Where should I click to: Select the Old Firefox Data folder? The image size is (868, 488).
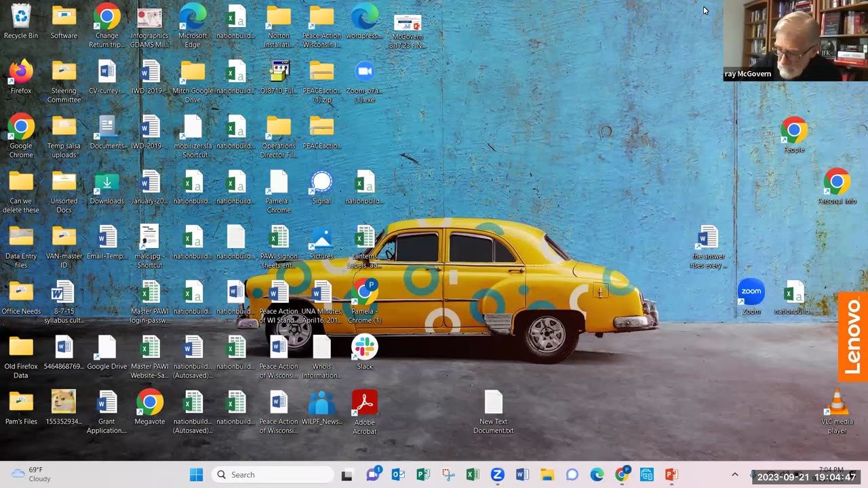tap(21, 357)
